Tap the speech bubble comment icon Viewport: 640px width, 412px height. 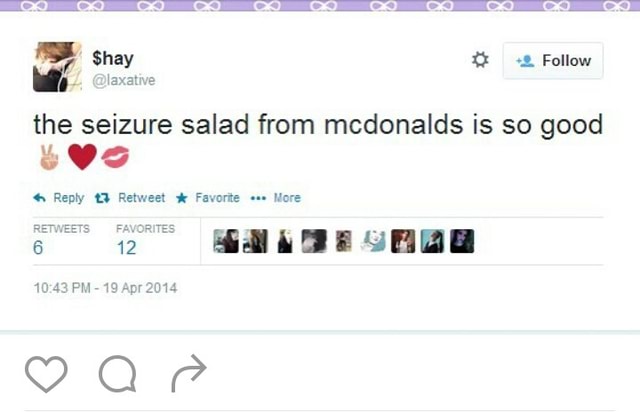pos(118,374)
